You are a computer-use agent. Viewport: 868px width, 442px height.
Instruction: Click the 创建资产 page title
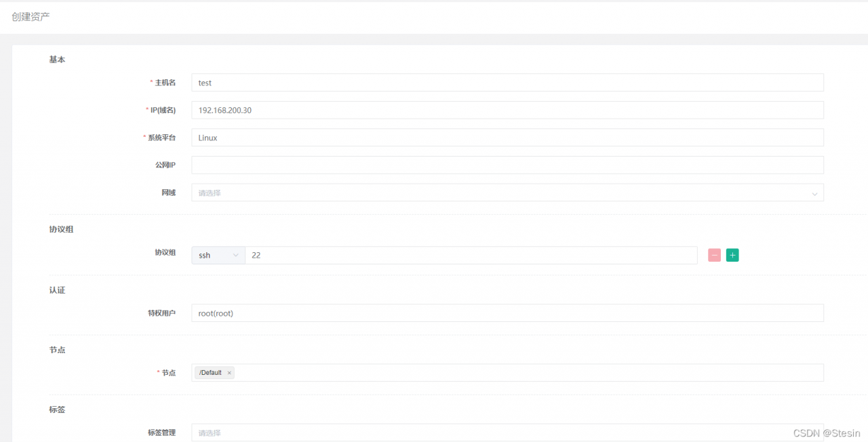pyautogui.click(x=31, y=16)
